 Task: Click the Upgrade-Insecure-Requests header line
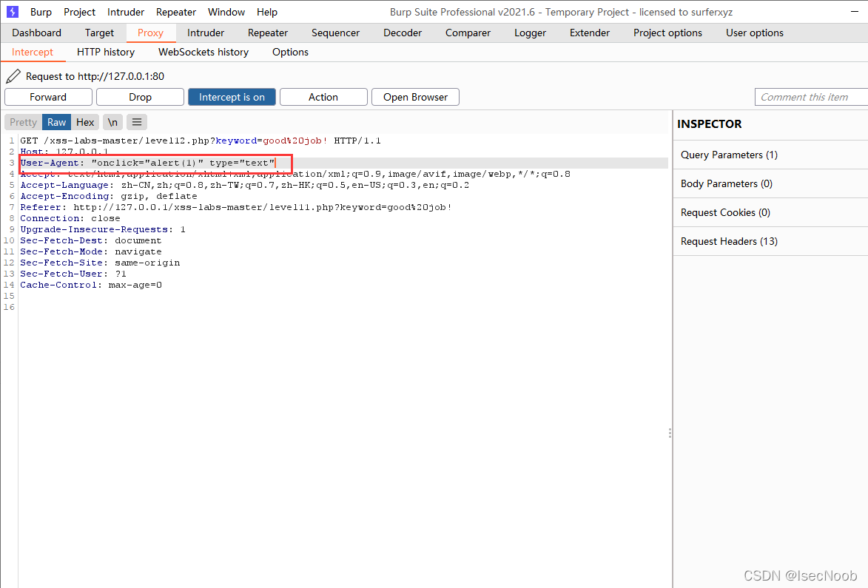pyautogui.click(x=102, y=229)
